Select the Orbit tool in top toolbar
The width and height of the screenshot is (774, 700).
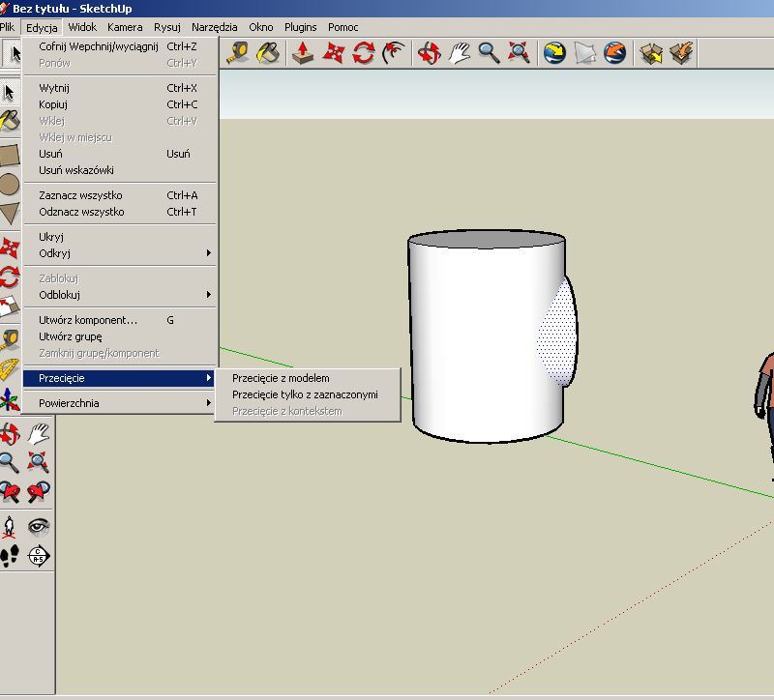[x=429, y=52]
